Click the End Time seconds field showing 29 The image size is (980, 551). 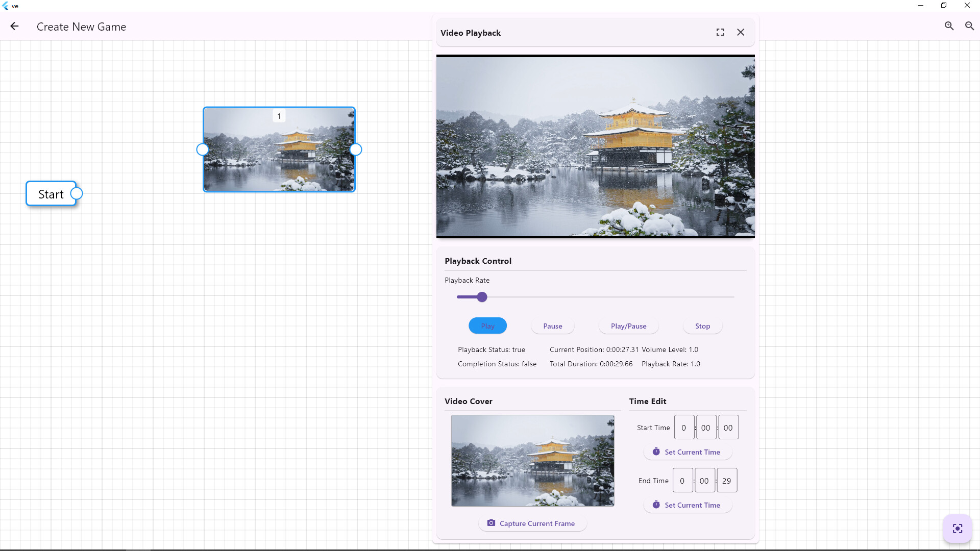(727, 480)
